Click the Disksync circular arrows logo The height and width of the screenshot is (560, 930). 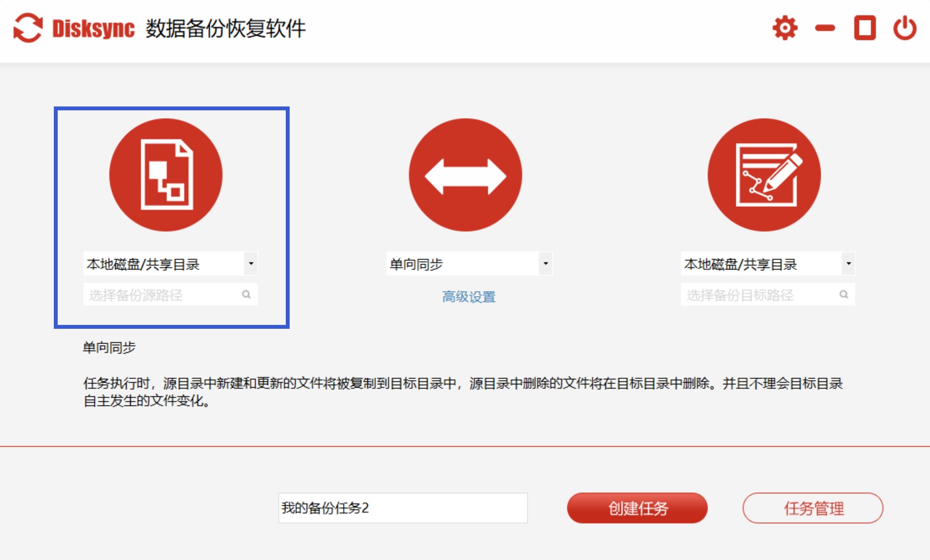28,28
